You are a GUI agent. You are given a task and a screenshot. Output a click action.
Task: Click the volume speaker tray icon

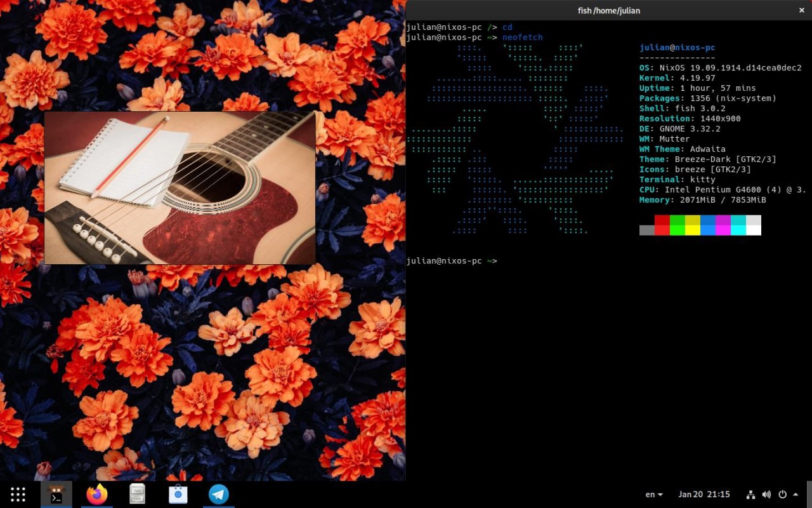pyautogui.click(x=766, y=494)
